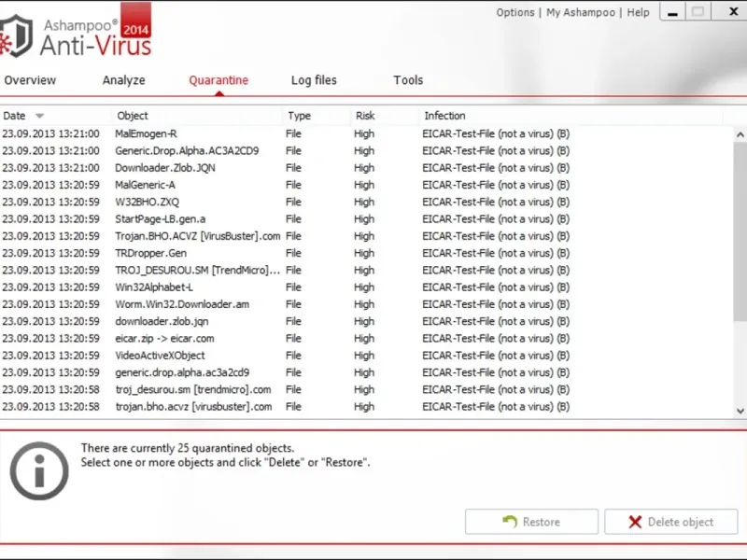This screenshot has height=560, width=747.
Task: Click the date cell of VideoActiveXObject row
Action: [x=51, y=356]
